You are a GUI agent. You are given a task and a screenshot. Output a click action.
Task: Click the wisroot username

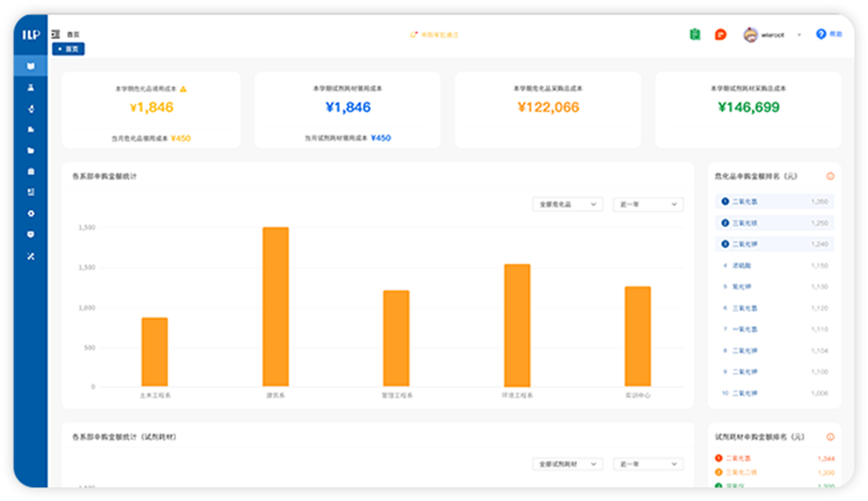point(774,35)
